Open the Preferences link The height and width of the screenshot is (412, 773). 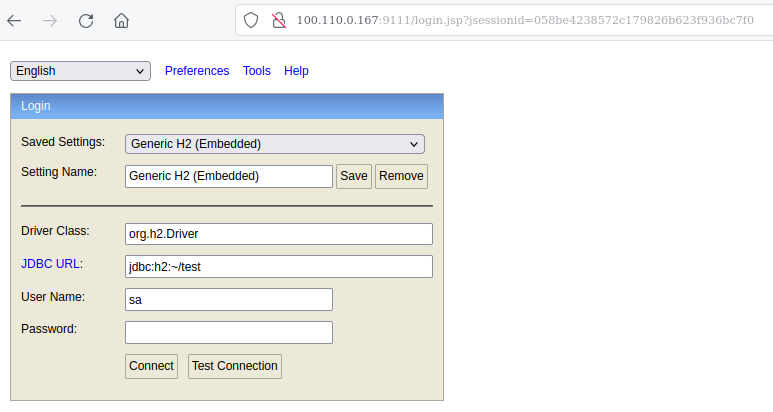pyautogui.click(x=197, y=71)
